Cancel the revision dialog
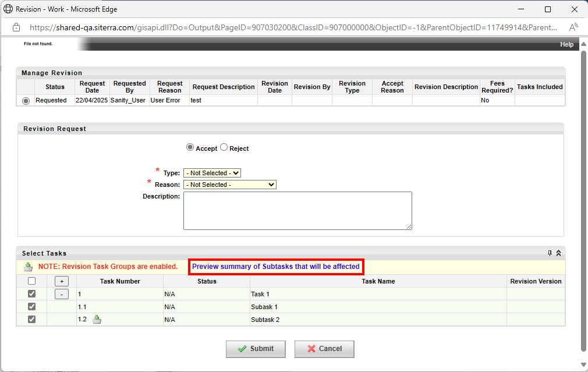 324,349
